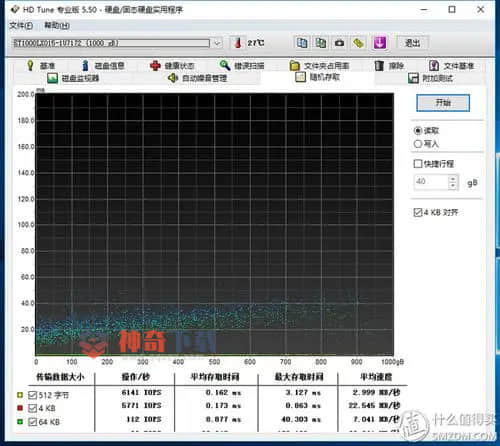Open the Error Scan tab with magnifier

[x=242, y=66]
